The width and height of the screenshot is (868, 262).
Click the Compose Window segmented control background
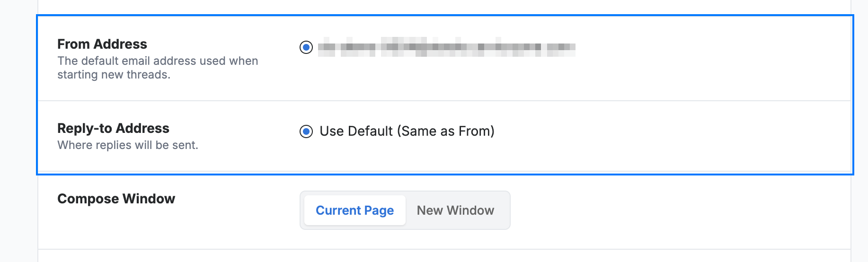click(x=405, y=210)
